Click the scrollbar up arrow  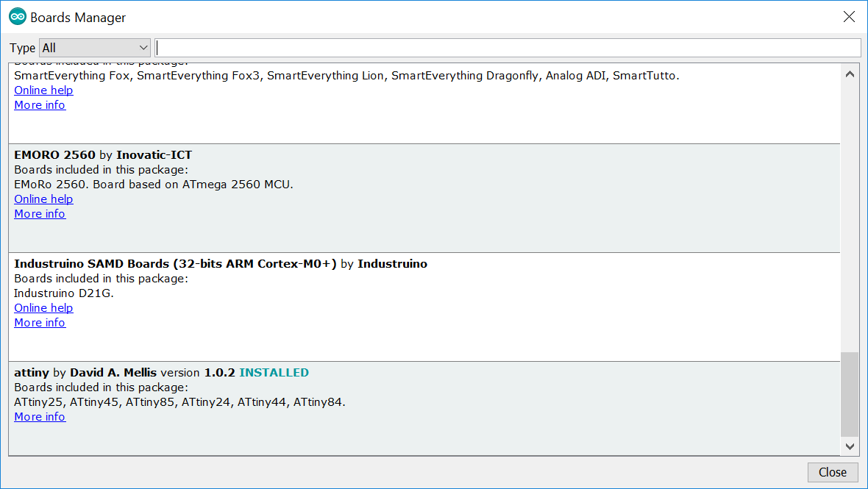pyautogui.click(x=850, y=74)
